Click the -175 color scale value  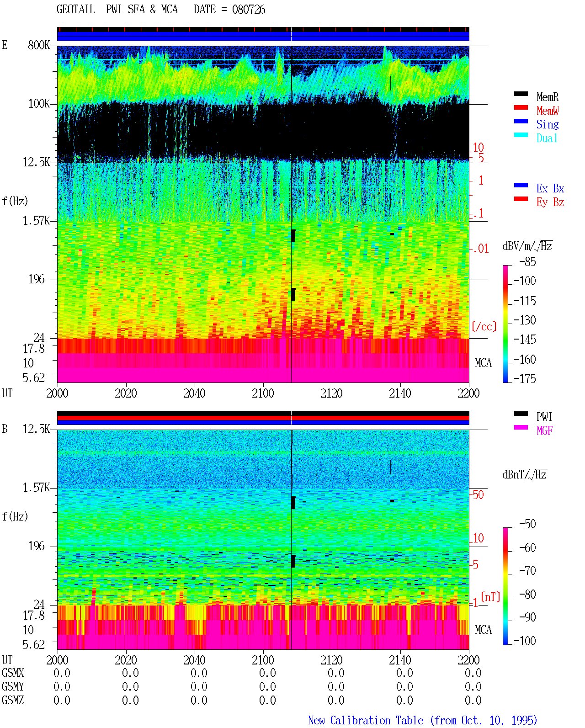point(525,378)
